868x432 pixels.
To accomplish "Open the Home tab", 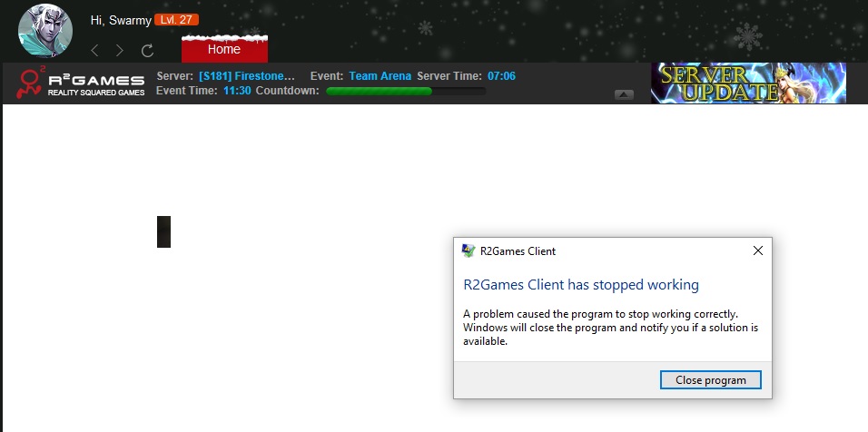I will pyautogui.click(x=224, y=49).
